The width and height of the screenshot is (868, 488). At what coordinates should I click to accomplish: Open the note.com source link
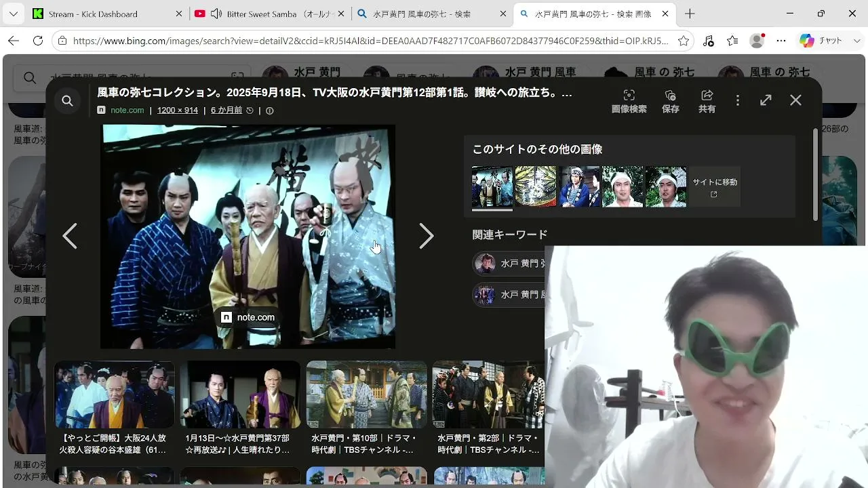127,110
